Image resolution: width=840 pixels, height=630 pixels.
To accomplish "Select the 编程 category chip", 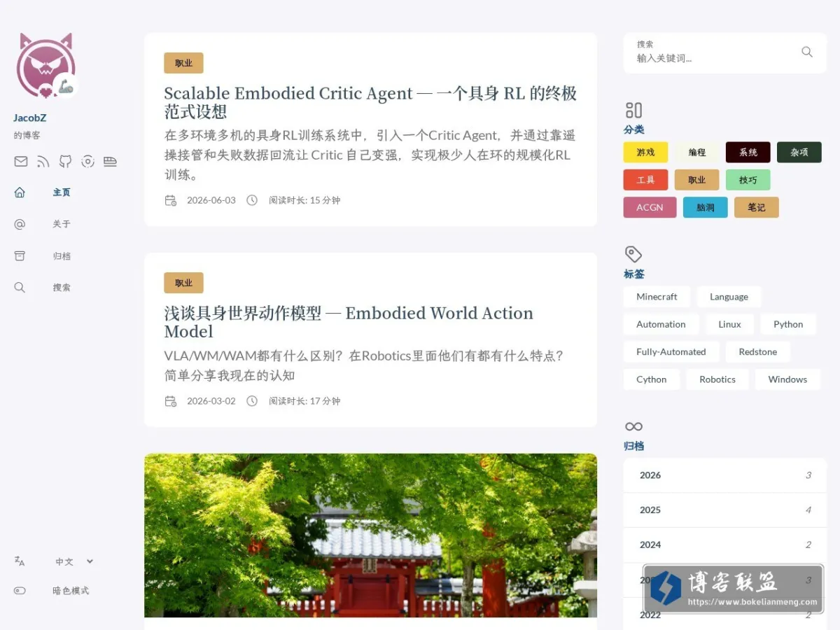I will (x=696, y=153).
